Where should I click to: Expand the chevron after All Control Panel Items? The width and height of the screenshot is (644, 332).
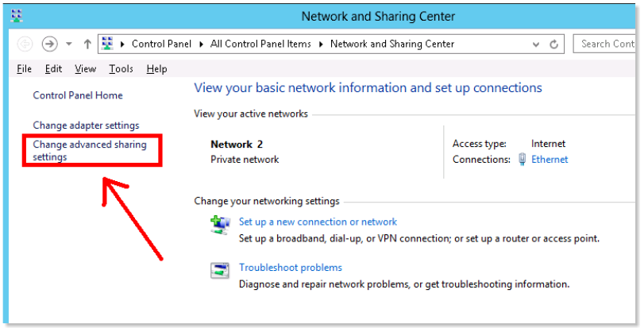coord(321,44)
